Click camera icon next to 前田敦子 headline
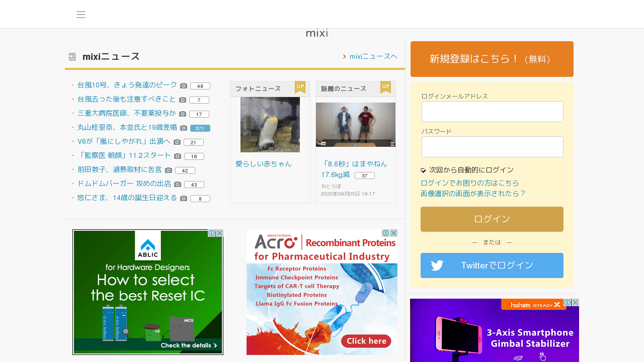The width and height of the screenshot is (644, 362). [x=169, y=170]
